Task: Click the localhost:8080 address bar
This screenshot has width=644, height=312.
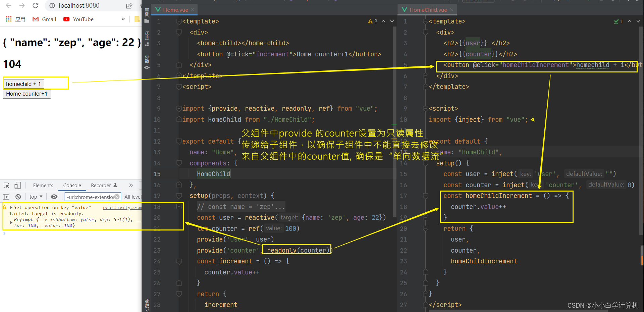Action: point(79,6)
